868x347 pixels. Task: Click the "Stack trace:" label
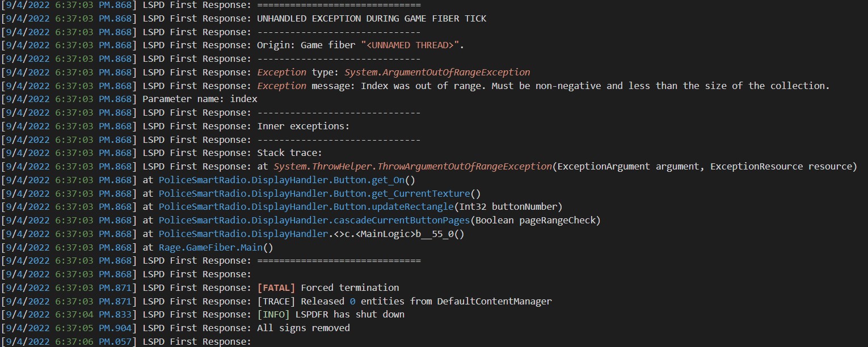pyautogui.click(x=289, y=153)
